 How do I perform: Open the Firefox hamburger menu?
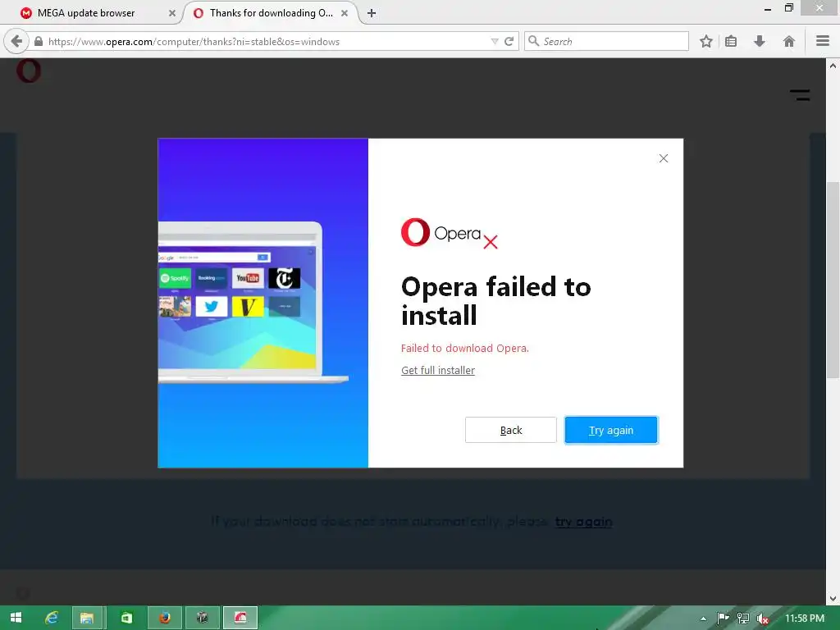(x=822, y=41)
